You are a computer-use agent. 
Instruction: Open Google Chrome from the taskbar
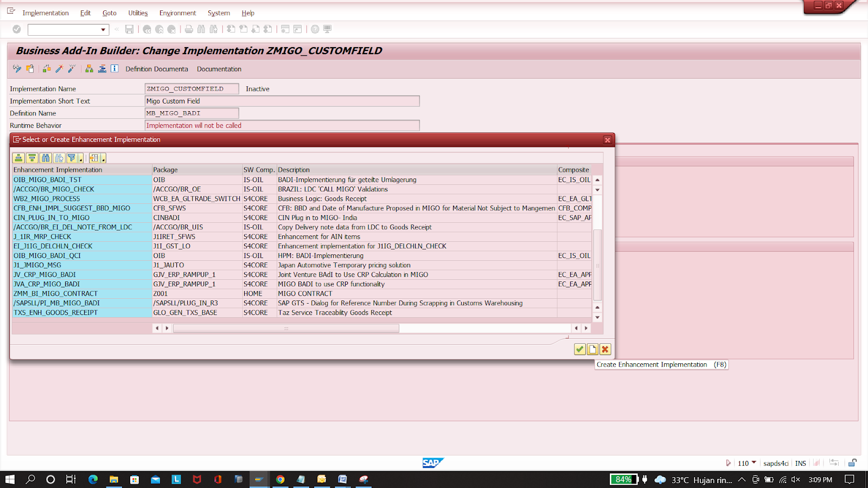coord(280,479)
